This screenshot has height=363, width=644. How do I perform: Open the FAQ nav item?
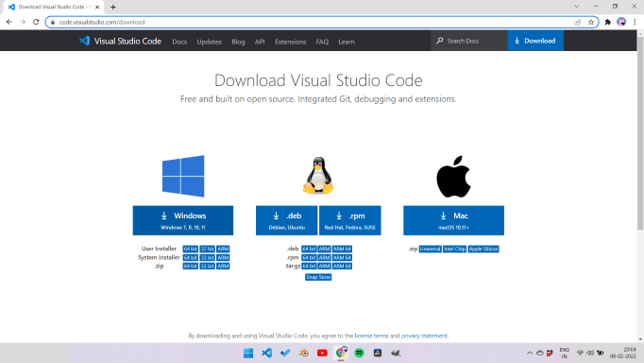(322, 42)
